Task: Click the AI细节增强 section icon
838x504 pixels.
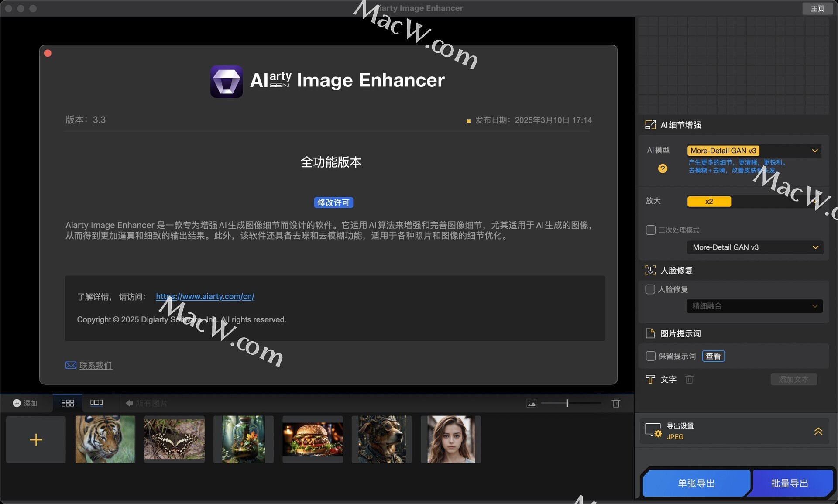Action: tap(650, 125)
